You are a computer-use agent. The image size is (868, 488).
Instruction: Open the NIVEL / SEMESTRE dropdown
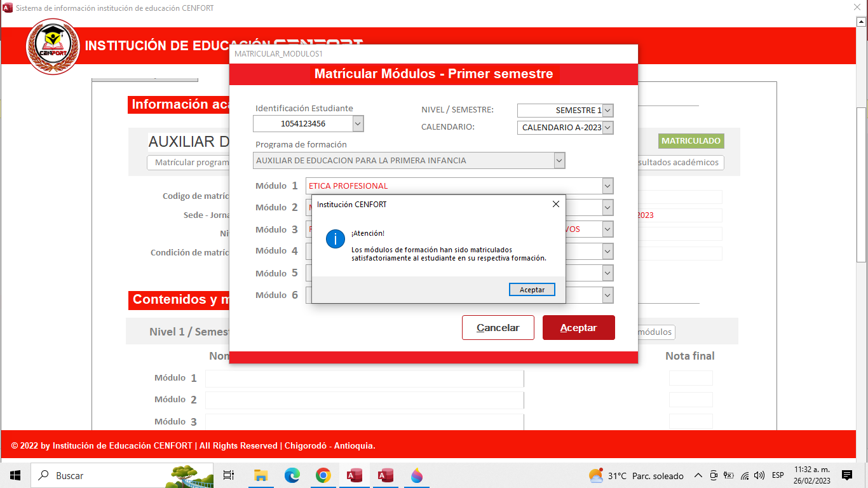[x=607, y=111]
